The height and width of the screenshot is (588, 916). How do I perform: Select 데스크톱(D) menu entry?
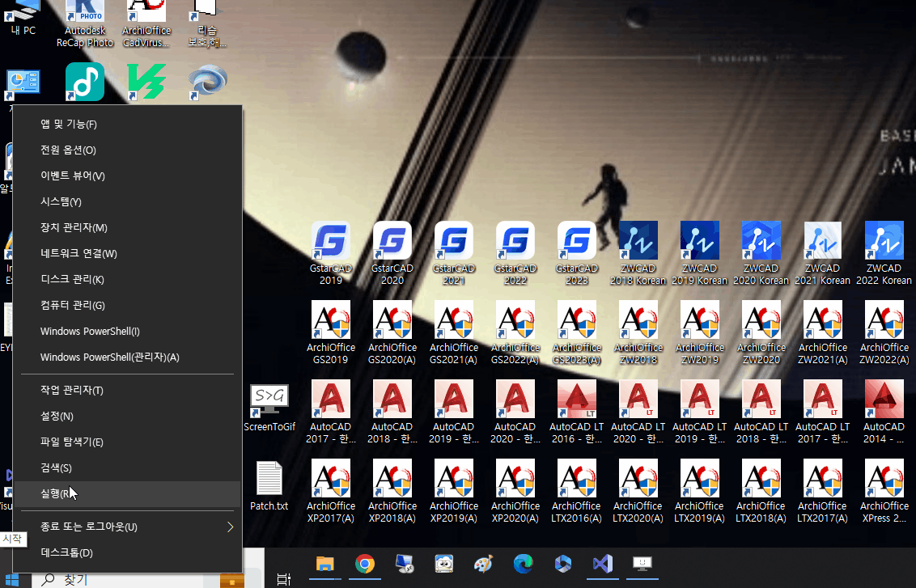(x=127, y=552)
